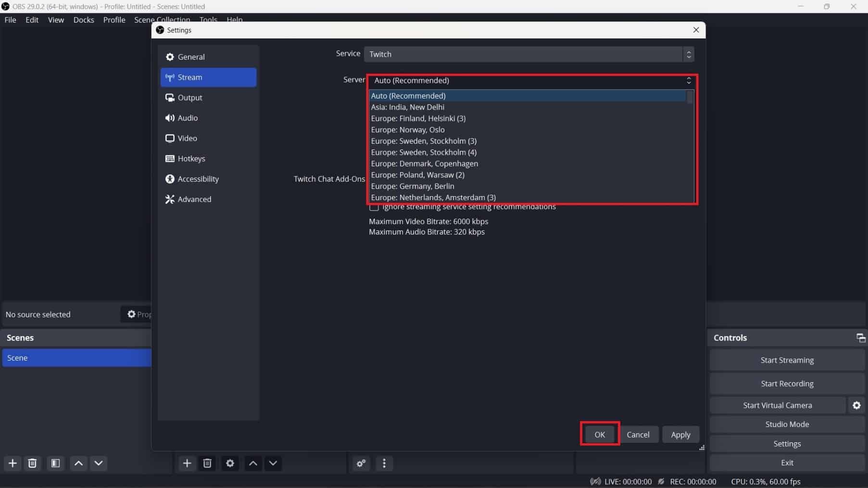Viewport: 868px width, 488px height.
Task: Remove selected scene with trash icon
Action: [x=32, y=463]
